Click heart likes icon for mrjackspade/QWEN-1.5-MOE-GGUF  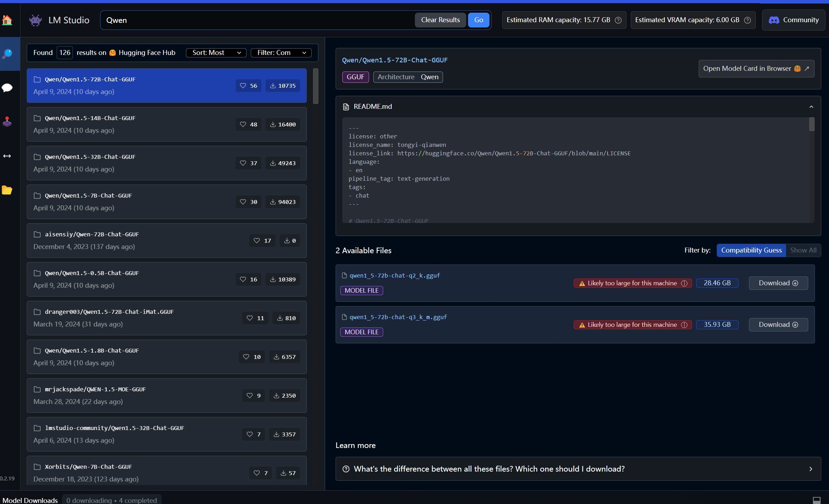[x=250, y=396]
